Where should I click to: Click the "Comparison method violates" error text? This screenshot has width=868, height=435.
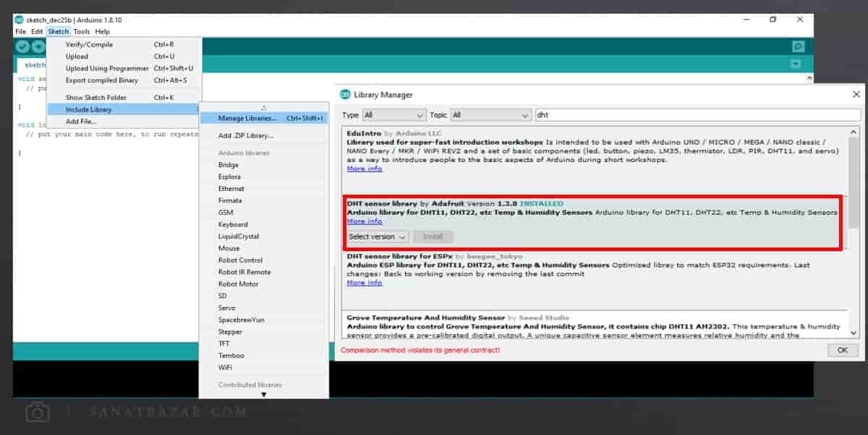420,351
